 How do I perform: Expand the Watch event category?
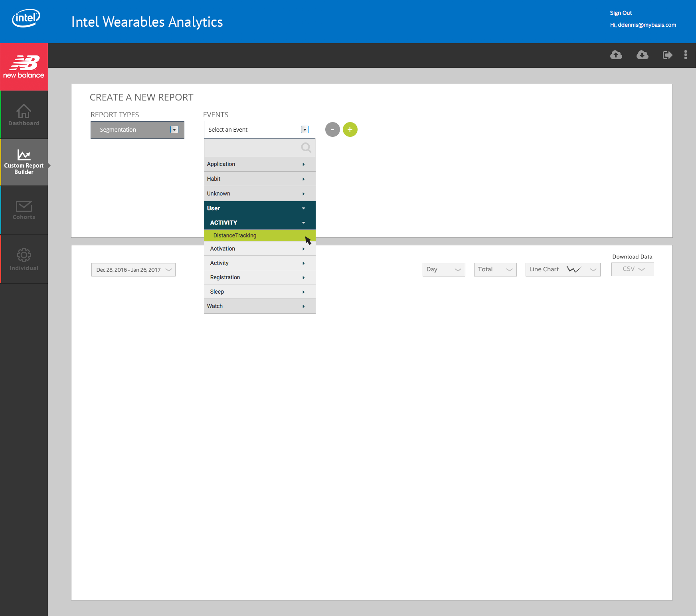[259, 306]
